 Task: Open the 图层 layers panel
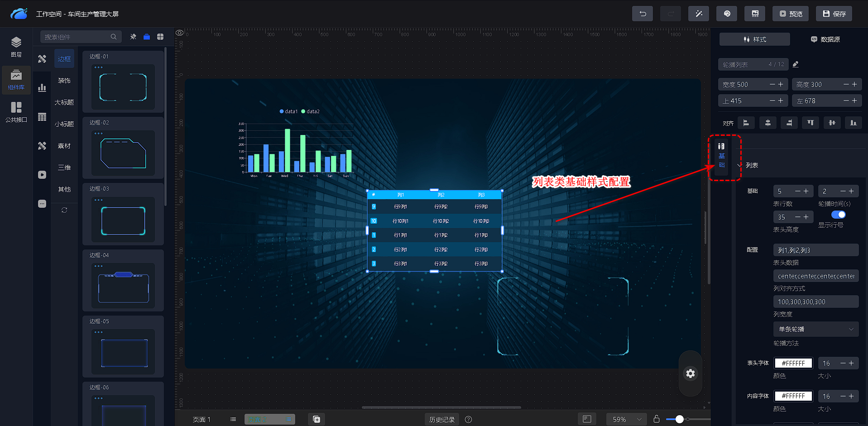click(16, 47)
